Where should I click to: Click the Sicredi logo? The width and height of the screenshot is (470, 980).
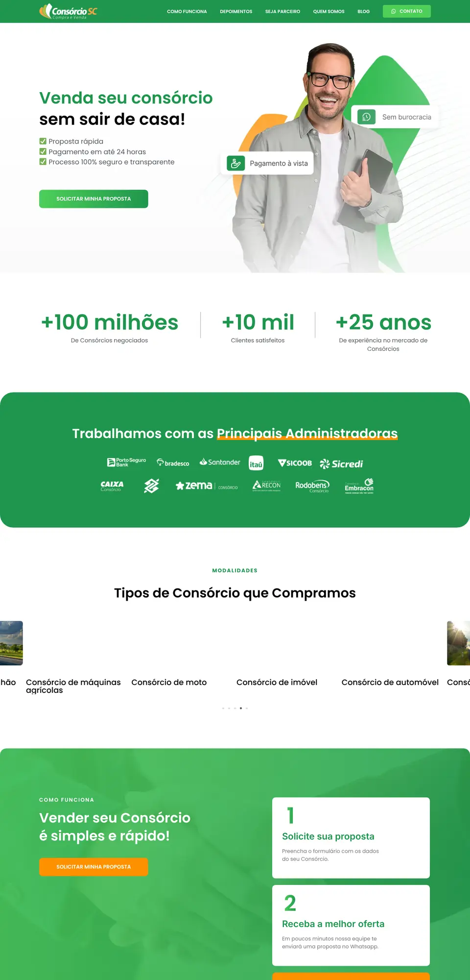point(341,464)
